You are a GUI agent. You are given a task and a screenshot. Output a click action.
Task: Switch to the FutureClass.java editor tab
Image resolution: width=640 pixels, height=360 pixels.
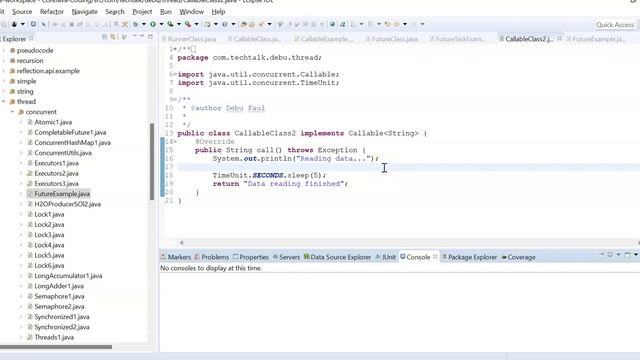click(x=392, y=39)
